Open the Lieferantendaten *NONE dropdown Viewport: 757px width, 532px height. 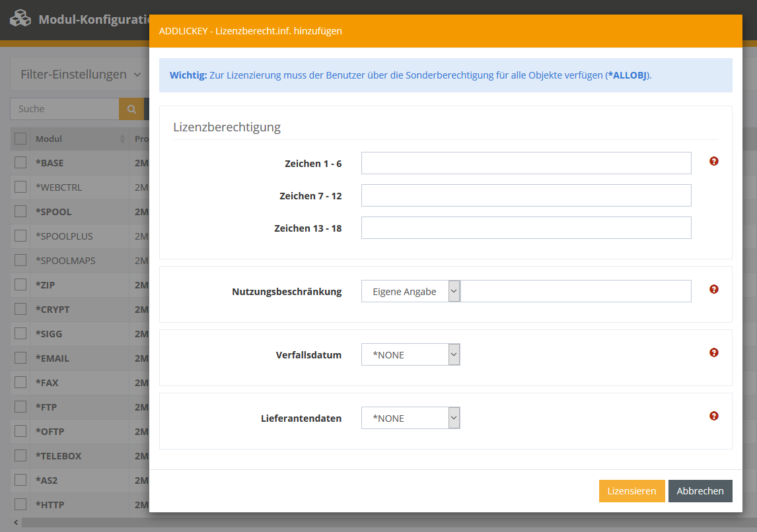click(x=410, y=418)
